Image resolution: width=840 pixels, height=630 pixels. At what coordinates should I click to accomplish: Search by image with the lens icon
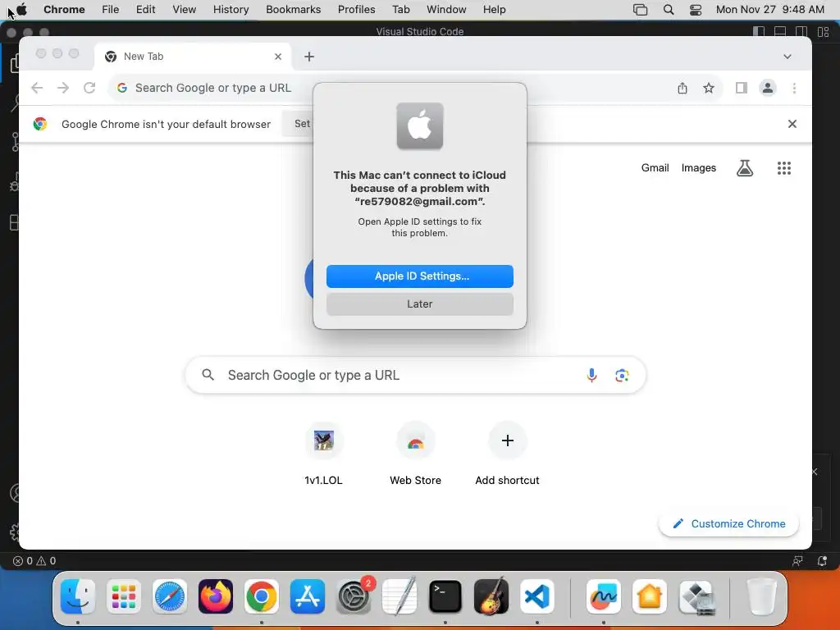tap(622, 375)
